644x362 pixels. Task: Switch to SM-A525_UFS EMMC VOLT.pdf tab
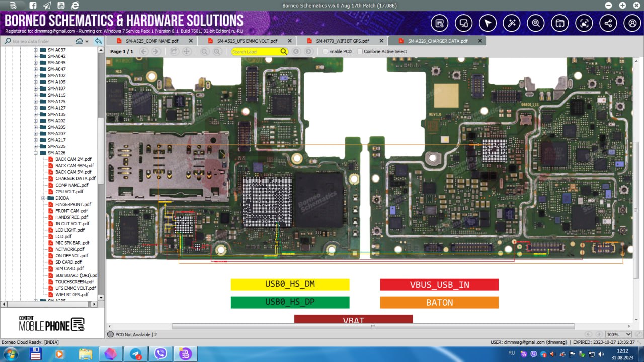[x=247, y=41]
